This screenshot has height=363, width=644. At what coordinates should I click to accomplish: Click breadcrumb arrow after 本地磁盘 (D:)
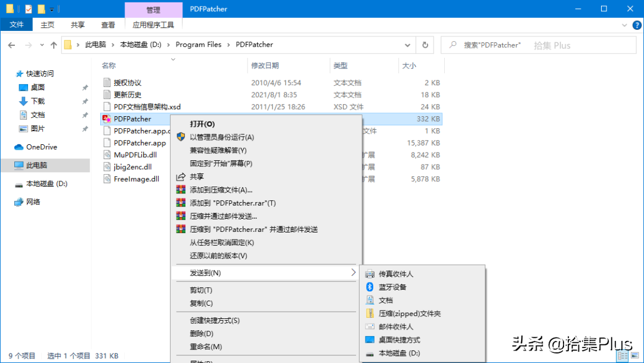[x=168, y=45]
